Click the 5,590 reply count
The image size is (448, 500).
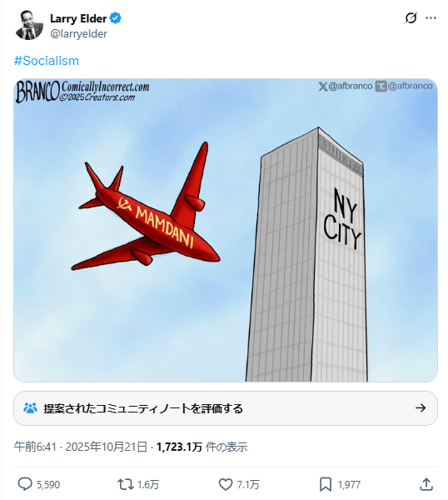[x=48, y=485]
